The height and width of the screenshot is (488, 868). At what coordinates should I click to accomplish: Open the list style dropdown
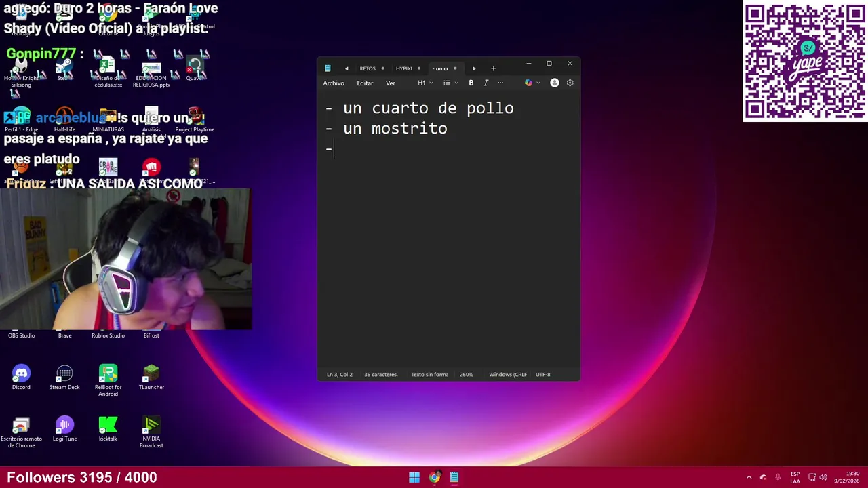[451, 83]
